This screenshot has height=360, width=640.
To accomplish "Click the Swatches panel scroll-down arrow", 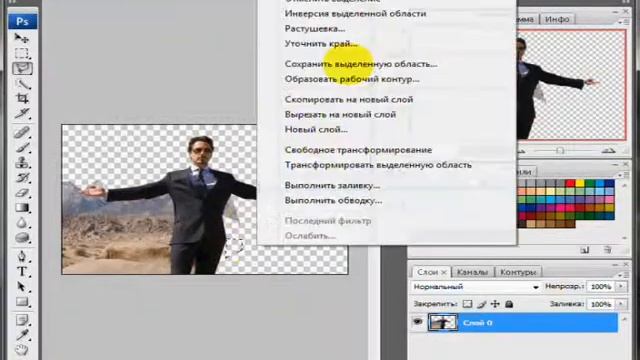I will click(624, 238).
